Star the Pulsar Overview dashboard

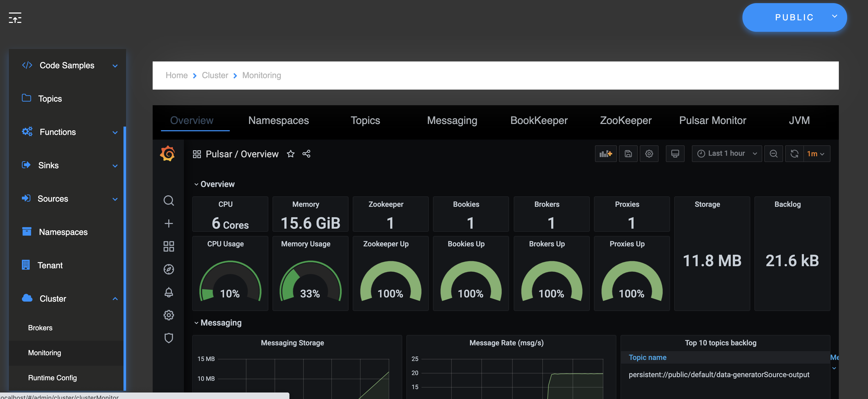pyautogui.click(x=290, y=154)
